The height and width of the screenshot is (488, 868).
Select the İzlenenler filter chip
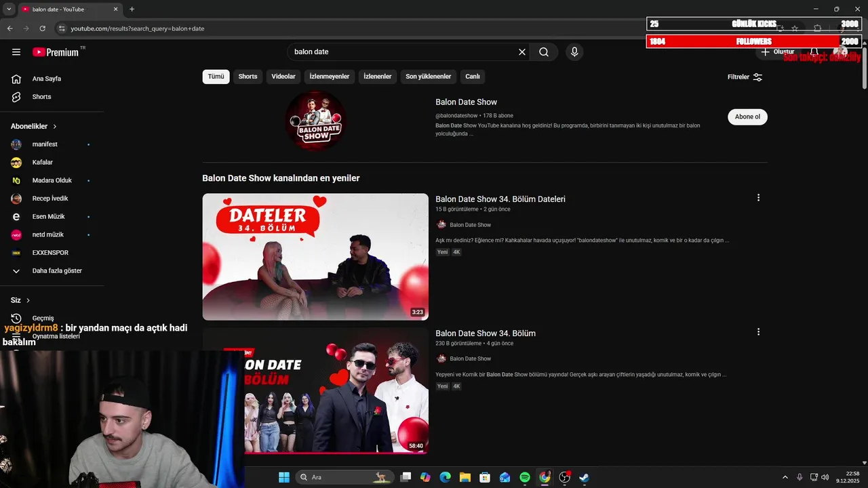[378, 77]
